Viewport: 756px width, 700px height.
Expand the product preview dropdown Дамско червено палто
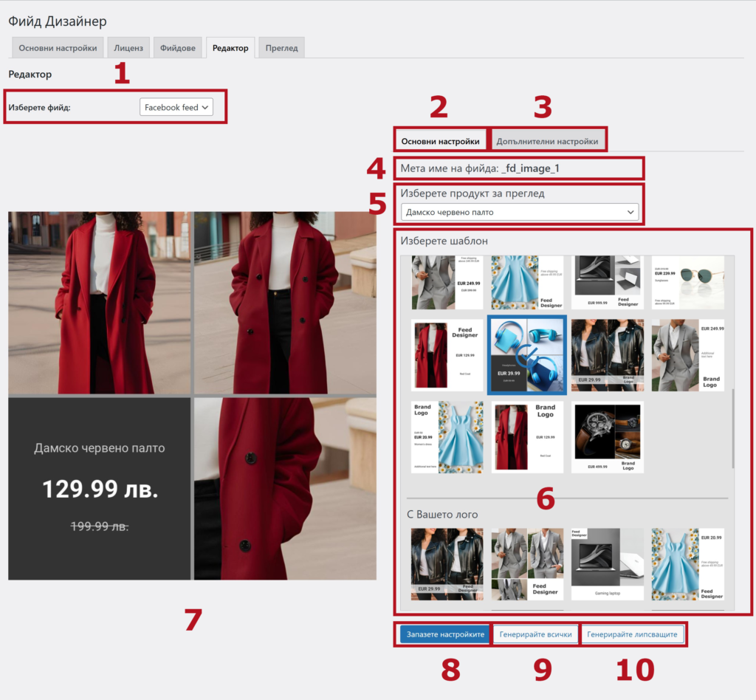[x=520, y=212]
